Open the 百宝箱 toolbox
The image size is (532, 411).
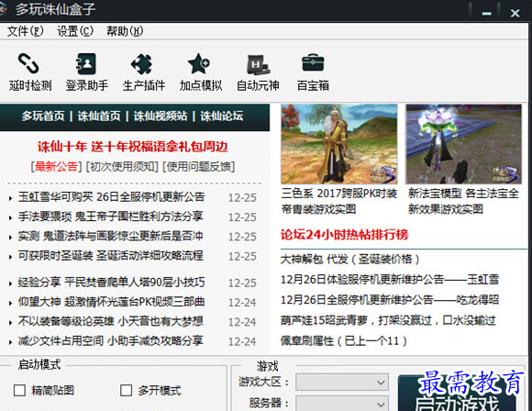(313, 72)
